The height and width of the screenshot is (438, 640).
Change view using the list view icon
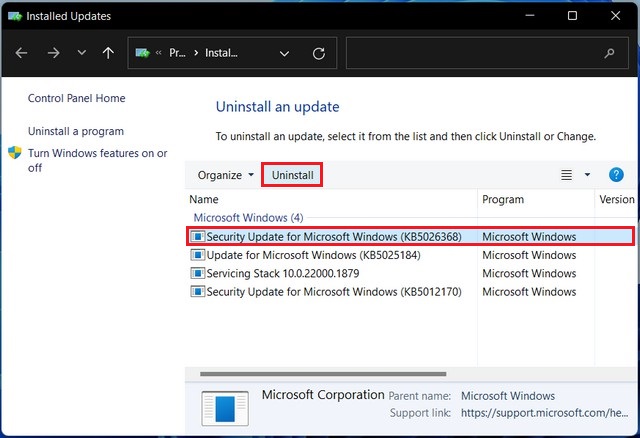coord(566,175)
